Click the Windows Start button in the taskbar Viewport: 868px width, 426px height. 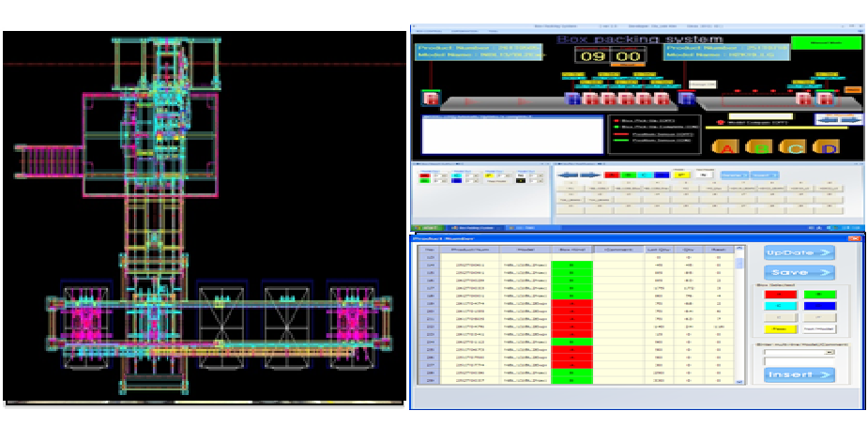[429, 227]
